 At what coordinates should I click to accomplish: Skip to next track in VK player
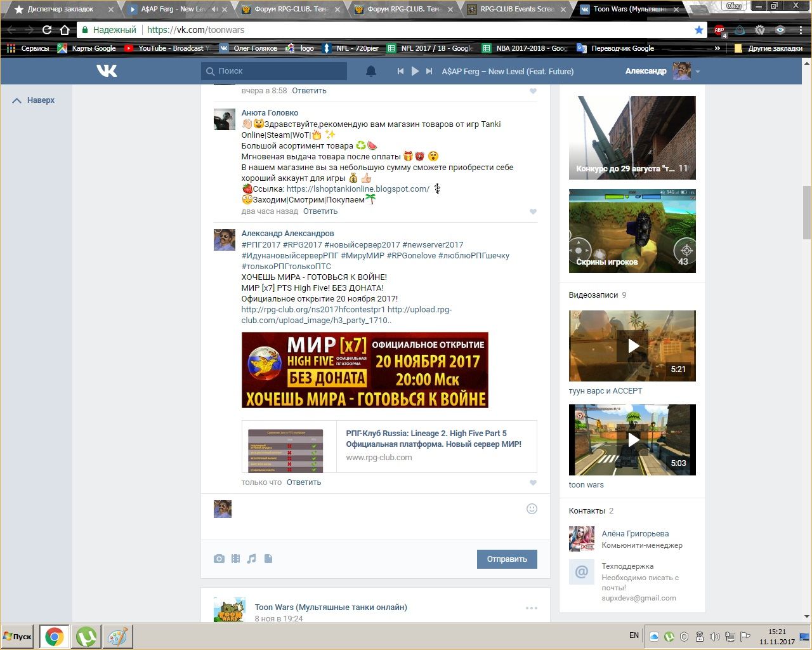tap(429, 71)
